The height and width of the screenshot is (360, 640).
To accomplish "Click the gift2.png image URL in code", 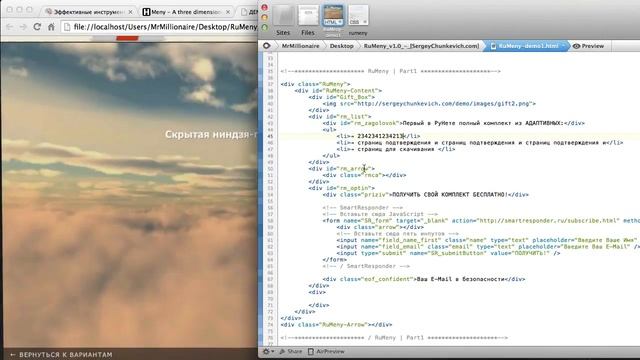I will (443, 104).
